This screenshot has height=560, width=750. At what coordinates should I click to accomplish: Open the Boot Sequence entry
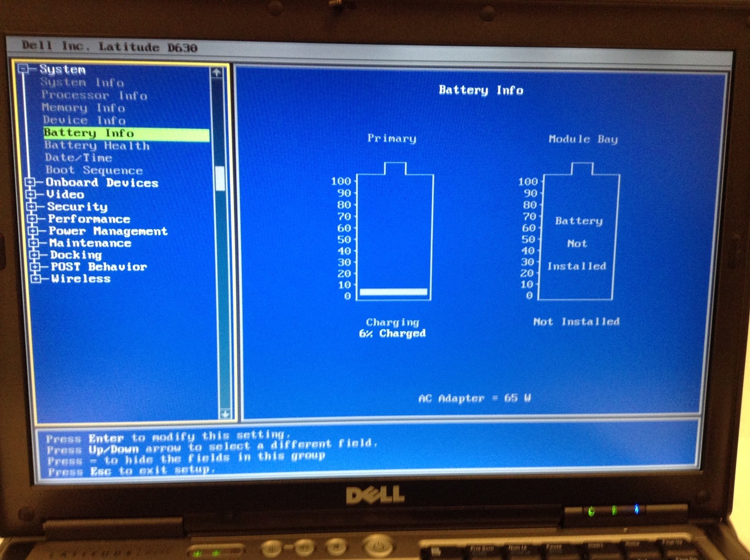pyautogui.click(x=94, y=170)
